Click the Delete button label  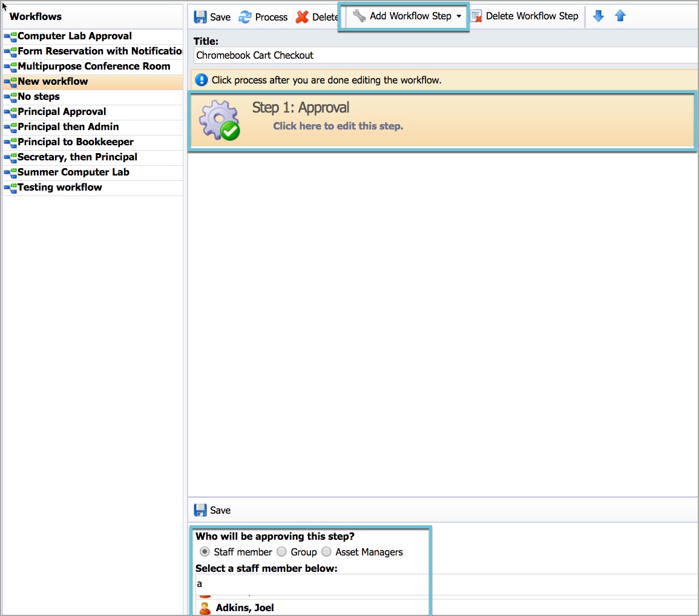[x=326, y=18]
